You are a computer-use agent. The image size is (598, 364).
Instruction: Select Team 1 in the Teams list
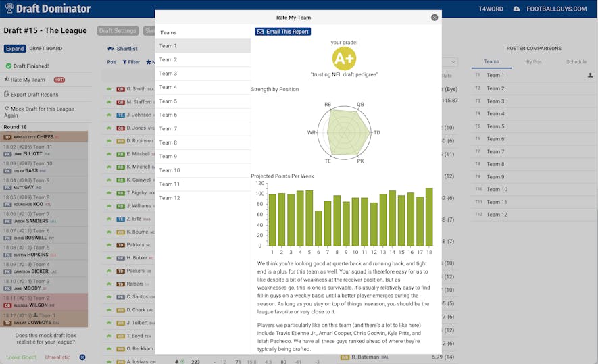(x=203, y=46)
